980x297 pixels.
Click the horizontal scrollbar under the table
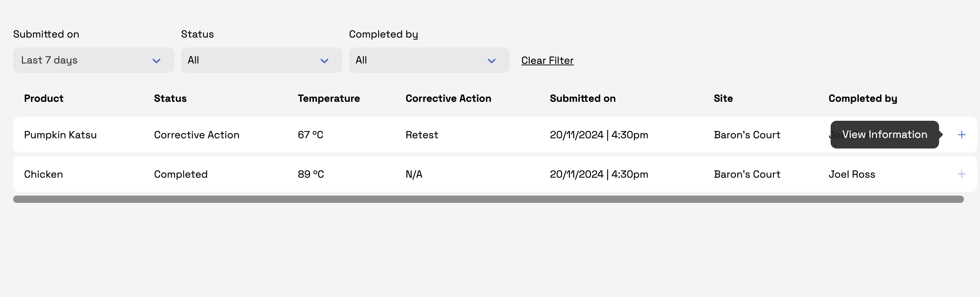coord(488,199)
